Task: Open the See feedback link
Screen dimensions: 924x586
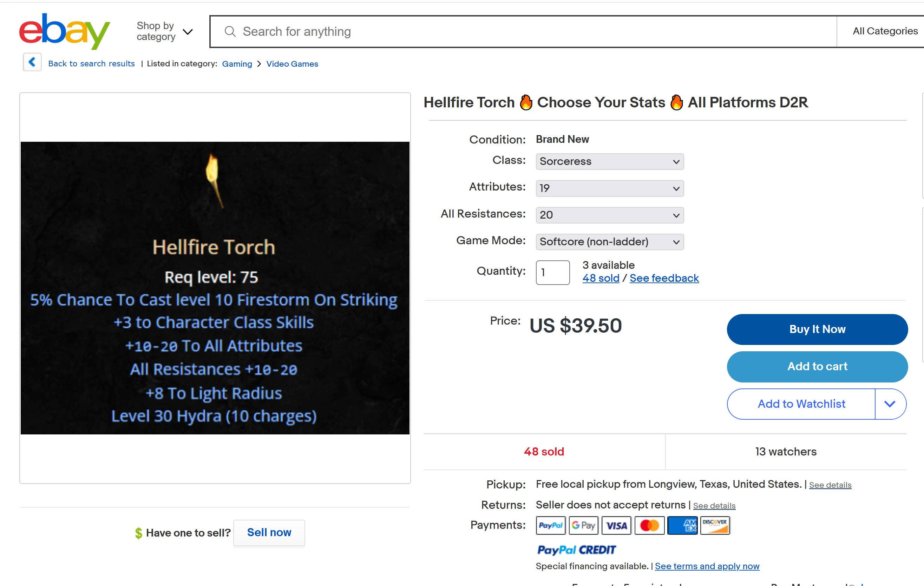Action: [x=664, y=278]
